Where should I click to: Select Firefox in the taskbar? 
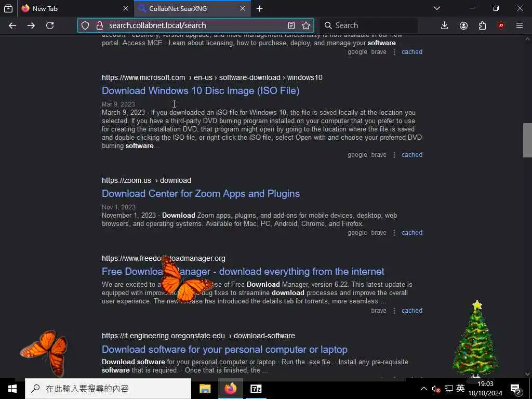pyautogui.click(x=230, y=389)
